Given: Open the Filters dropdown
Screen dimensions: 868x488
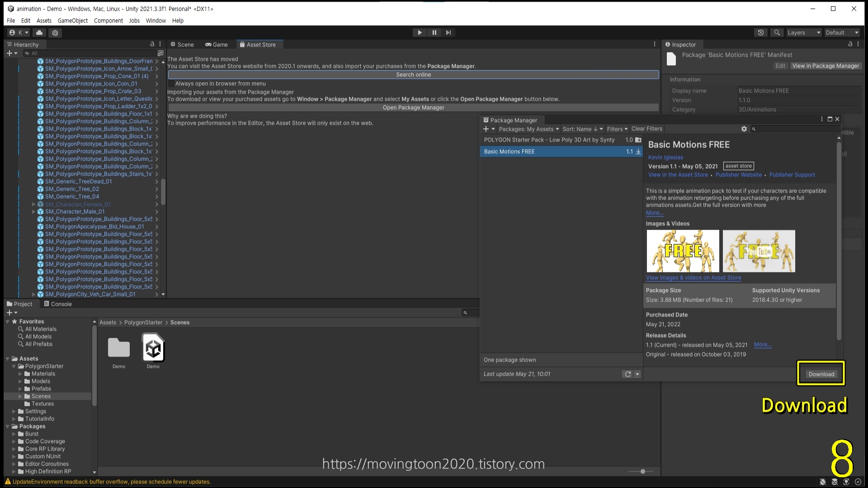Looking at the screenshot, I should (617, 129).
